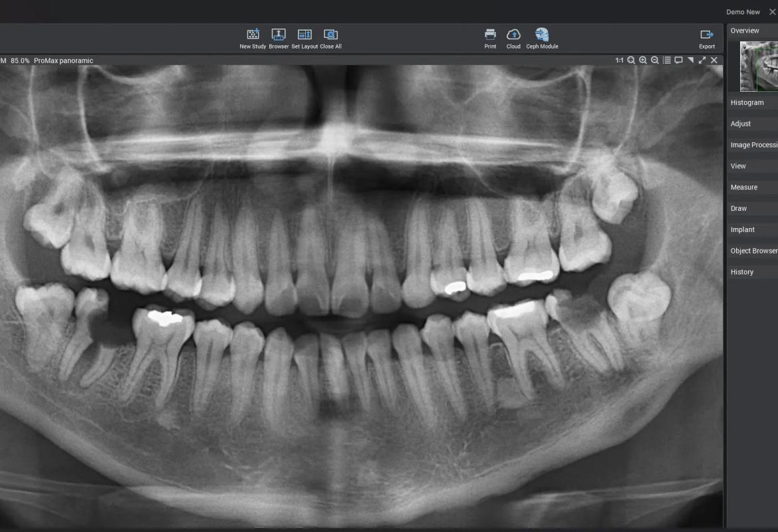
Task: Click the Close All icon
Action: [x=330, y=34]
